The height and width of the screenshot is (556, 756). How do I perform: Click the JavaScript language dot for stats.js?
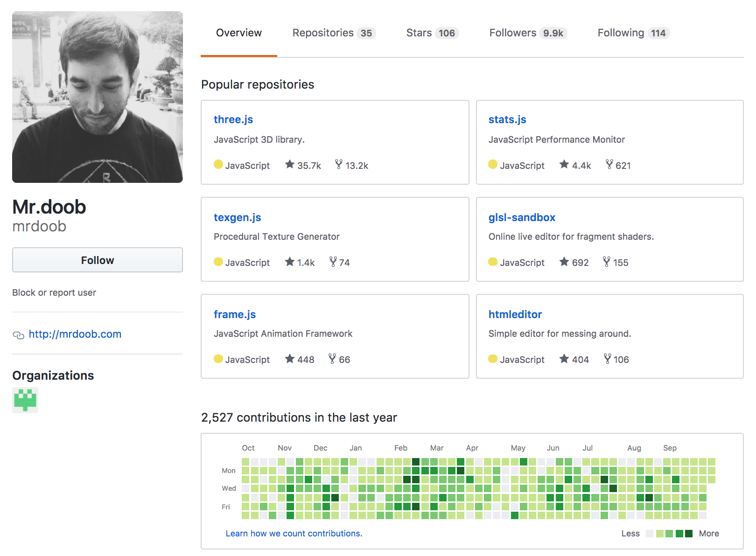coord(492,164)
